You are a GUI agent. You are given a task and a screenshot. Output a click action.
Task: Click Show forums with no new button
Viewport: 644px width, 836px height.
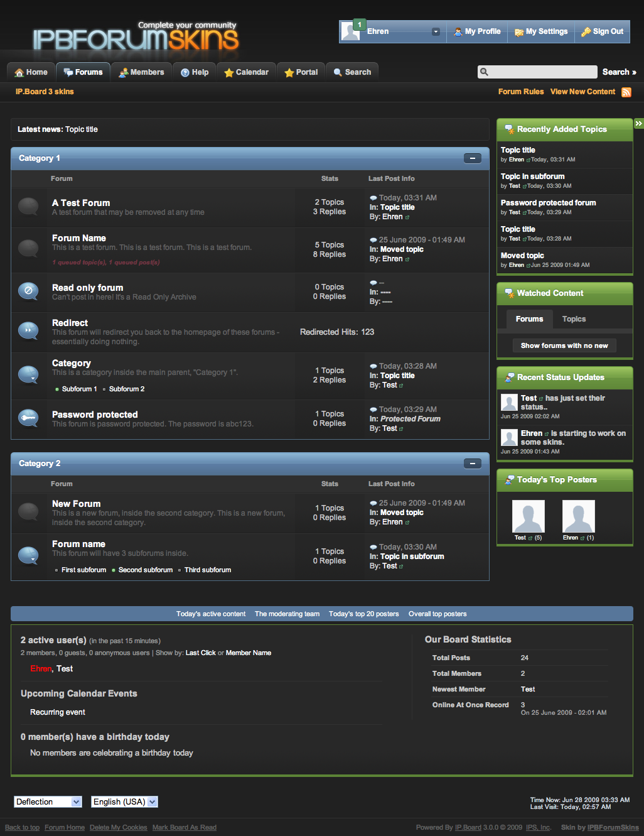click(x=564, y=345)
